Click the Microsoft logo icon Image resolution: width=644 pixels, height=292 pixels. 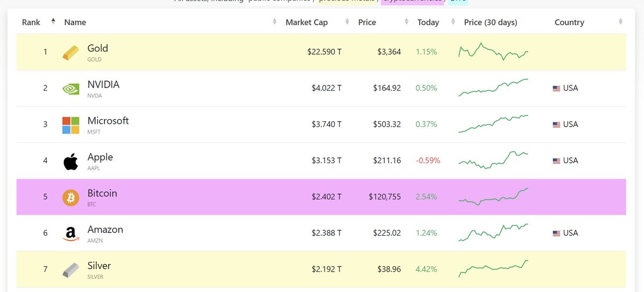pos(70,125)
